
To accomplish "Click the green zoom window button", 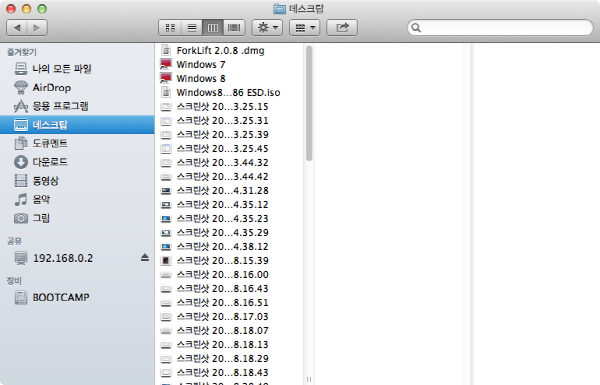I will coord(42,9).
